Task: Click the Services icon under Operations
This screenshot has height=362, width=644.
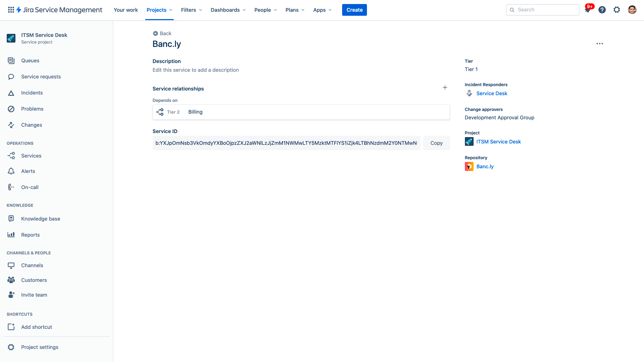Action: click(x=11, y=156)
